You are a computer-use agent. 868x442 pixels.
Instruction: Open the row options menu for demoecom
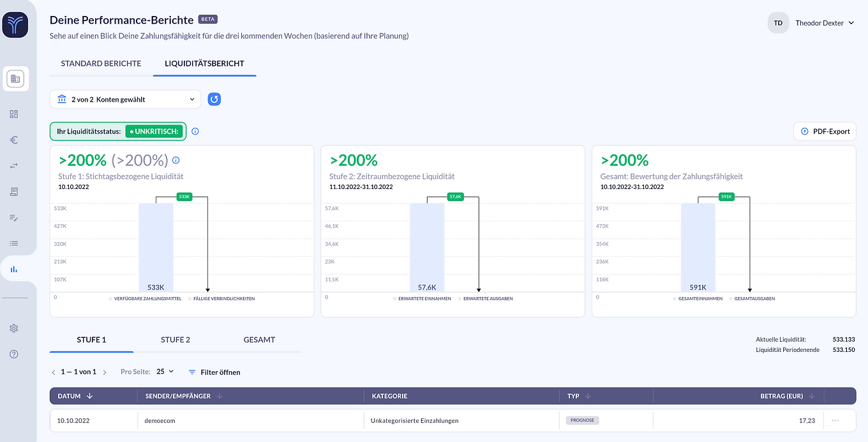tap(835, 420)
